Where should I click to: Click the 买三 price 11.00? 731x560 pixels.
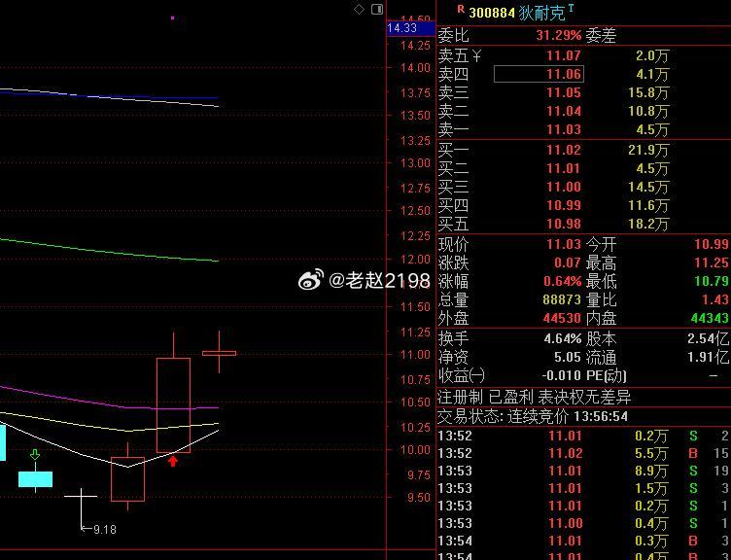pyautogui.click(x=564, y=187)
